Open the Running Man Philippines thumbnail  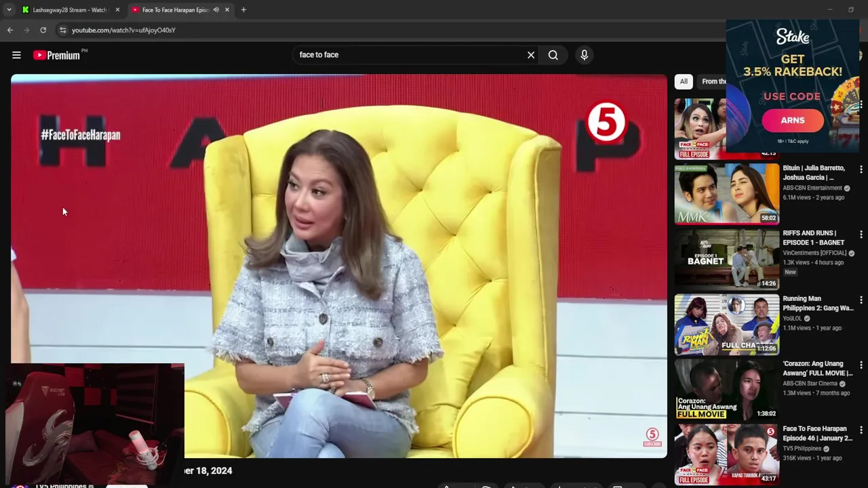click(x=727, y=324)
